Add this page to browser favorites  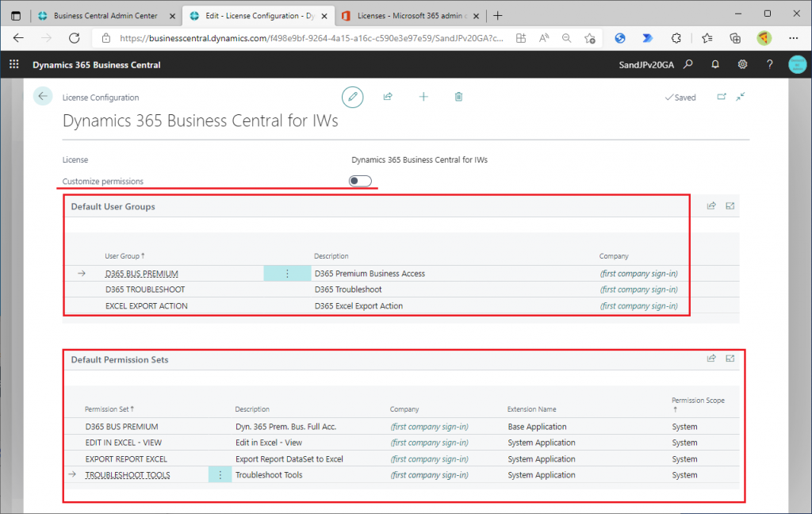tap(590, 38)
